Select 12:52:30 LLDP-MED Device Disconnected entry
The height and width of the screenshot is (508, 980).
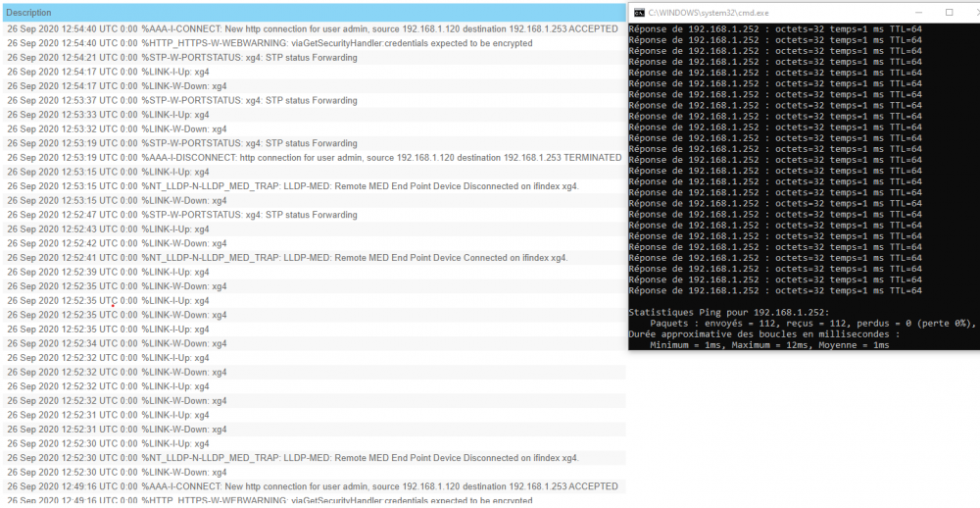pyautogui.click(x=314, y=458)
